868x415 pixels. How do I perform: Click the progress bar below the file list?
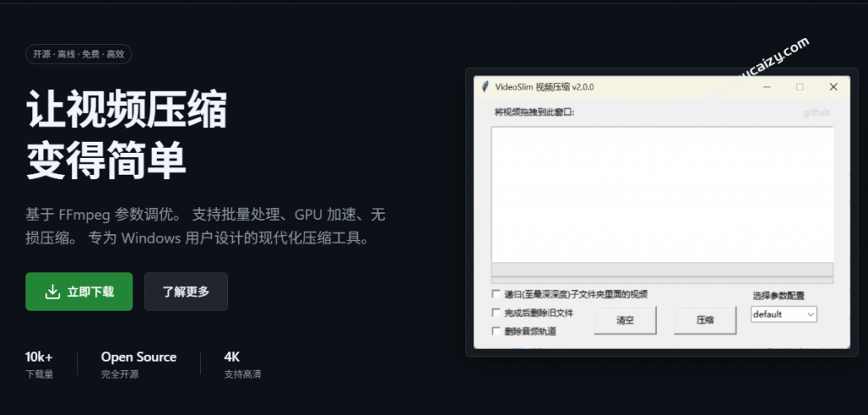click(x=662, y=269)
